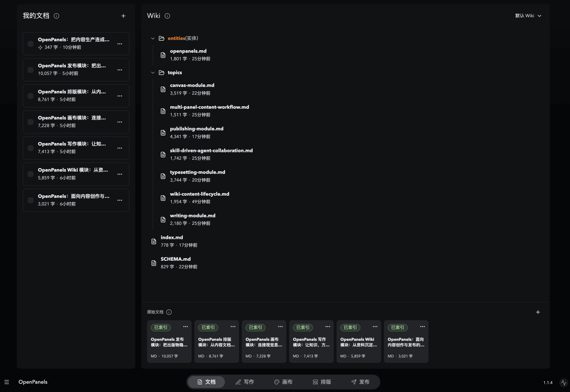Click the OpenPanels app name in bottom bar

(x=33, y=382)
